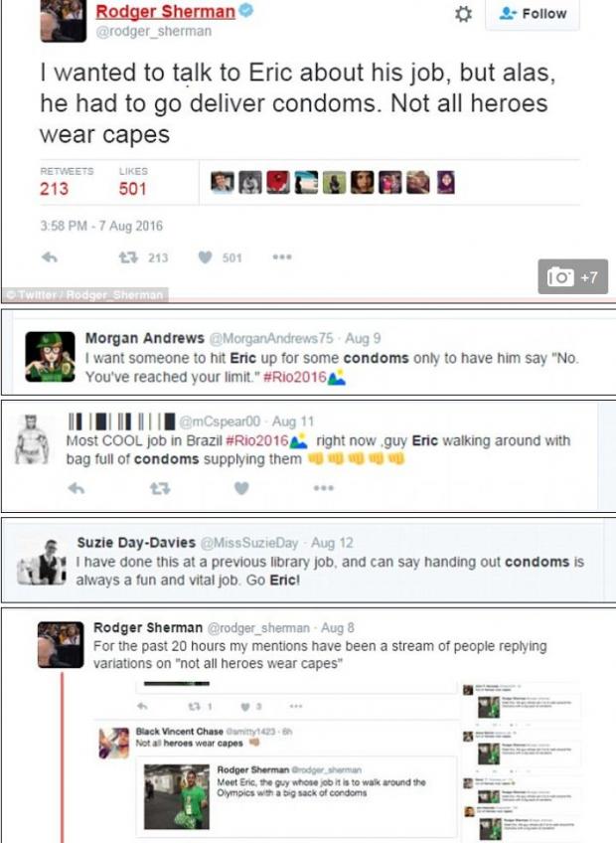Viewport: 616px width, 843px height.
Task: View the 213 Retweets count list
Action: tap(66, 182)
